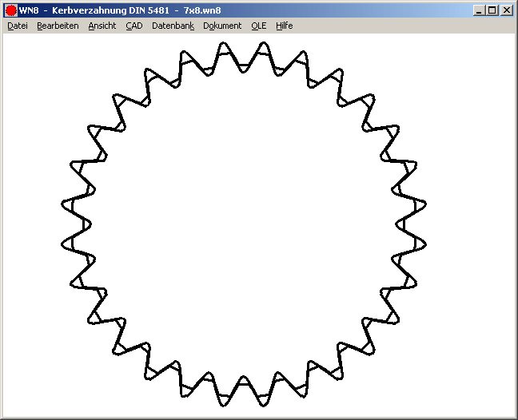Click the red WN8 application icon in title bar
This screenshot has width=518, height=420.
[x=10, y=10]
